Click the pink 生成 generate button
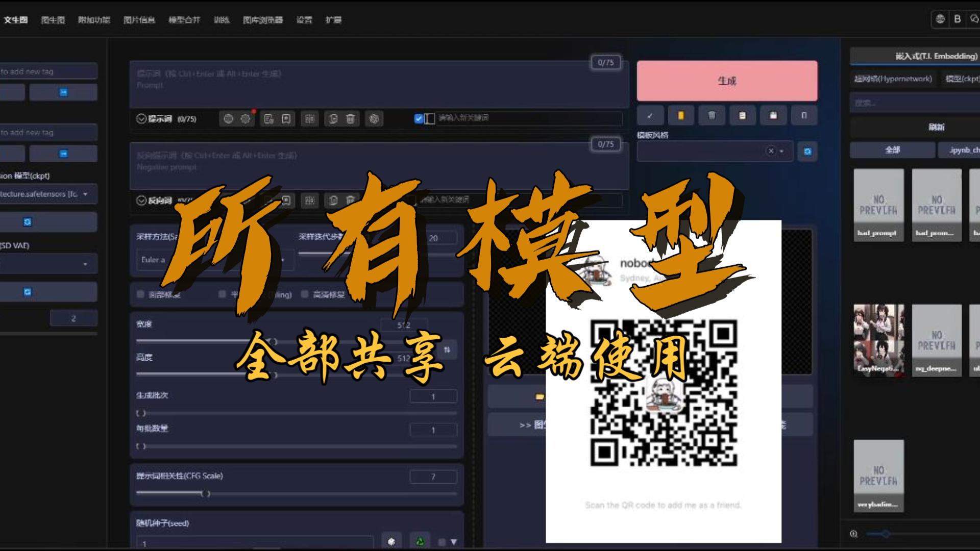 (x=727, y=80)
